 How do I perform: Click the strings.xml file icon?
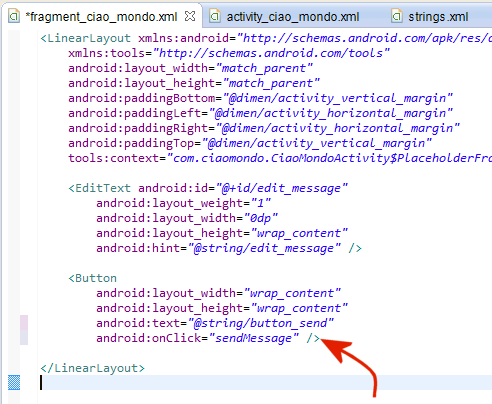[x=396, y=16]
